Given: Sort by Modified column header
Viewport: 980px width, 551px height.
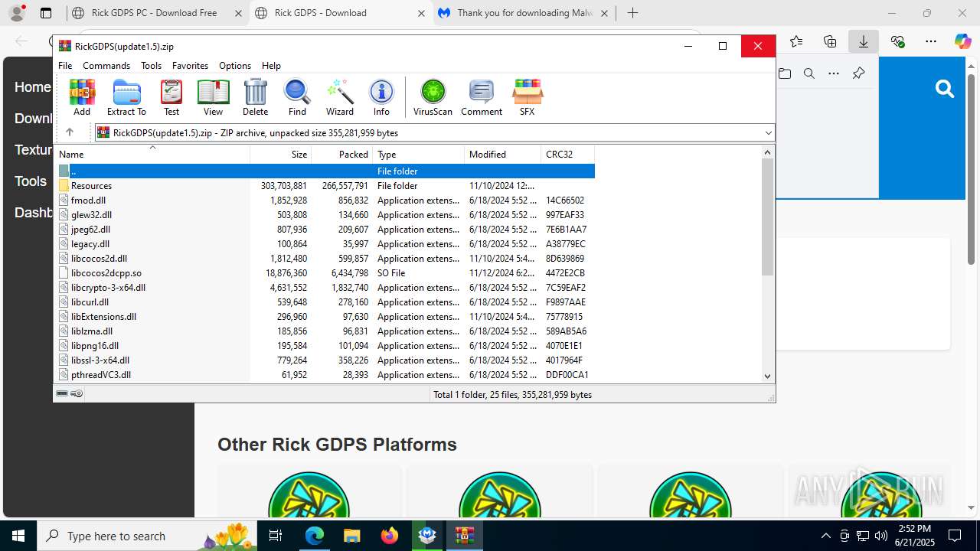Looking at the screenshot, I should [503, 155].
